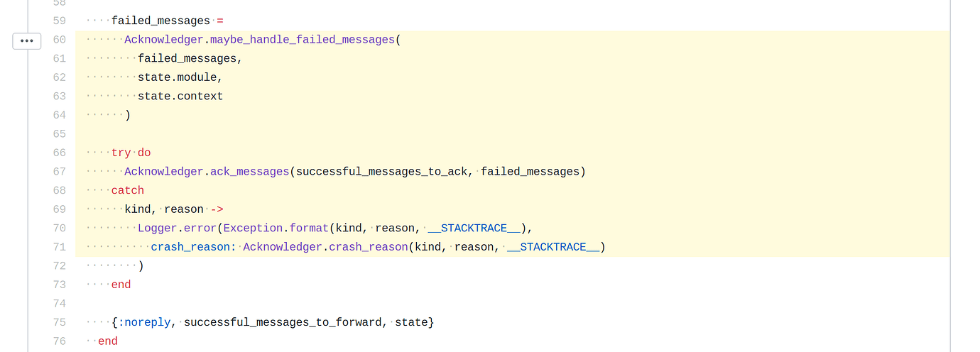Select line number 76 in gutter

pos(59,341)
